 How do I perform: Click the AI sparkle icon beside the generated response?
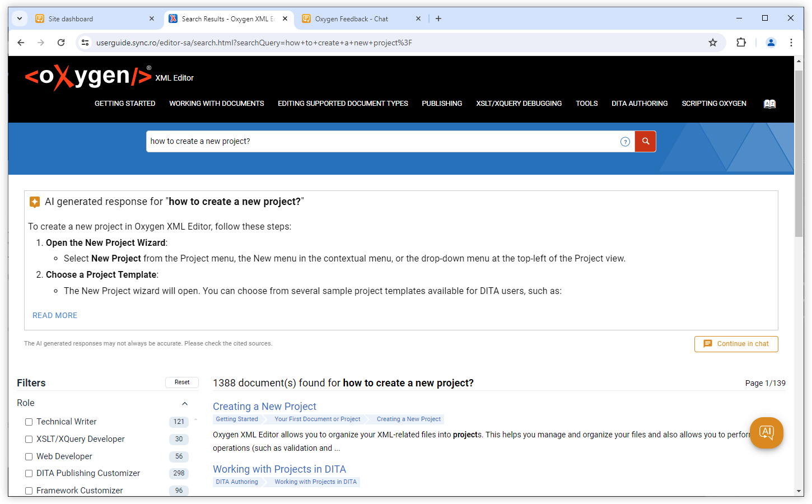pos(35,202)
